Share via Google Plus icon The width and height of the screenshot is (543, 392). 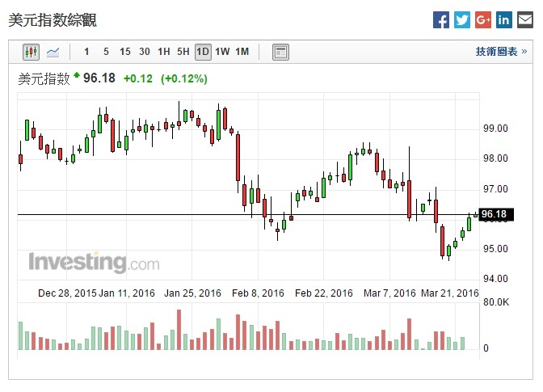483,20
